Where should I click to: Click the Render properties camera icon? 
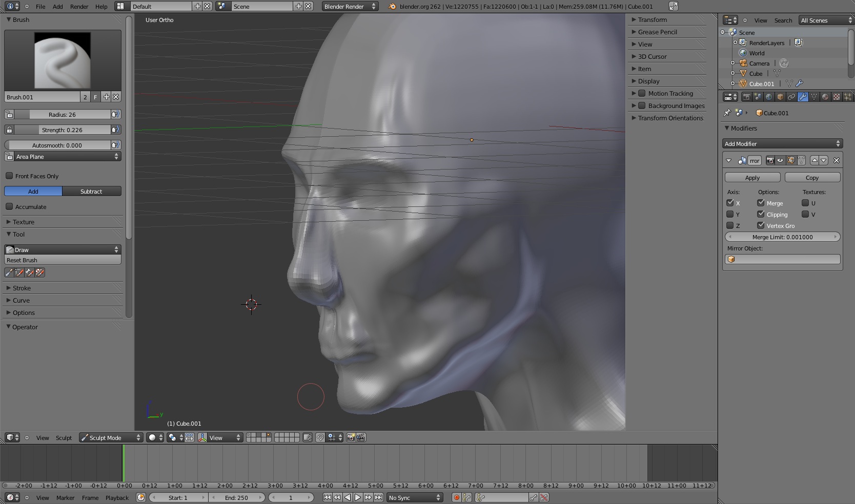746,97
